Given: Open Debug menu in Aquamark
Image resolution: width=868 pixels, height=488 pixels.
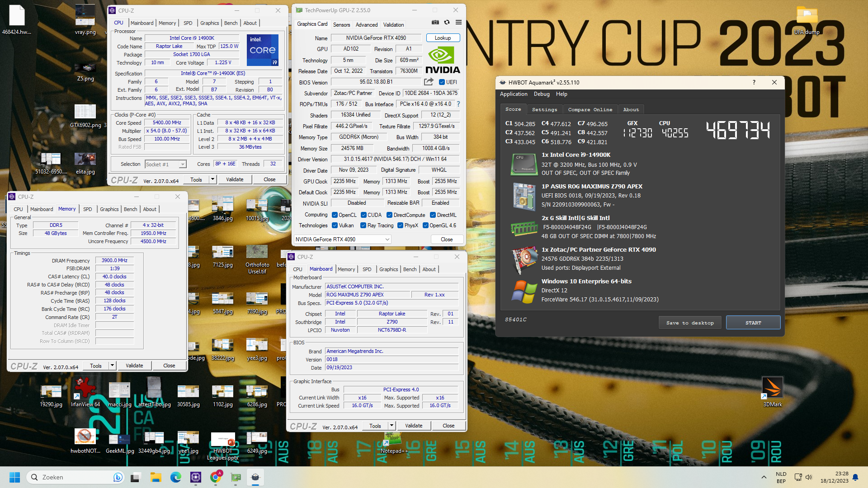Looking at the screenshot, I should click(x=542, y=94).
